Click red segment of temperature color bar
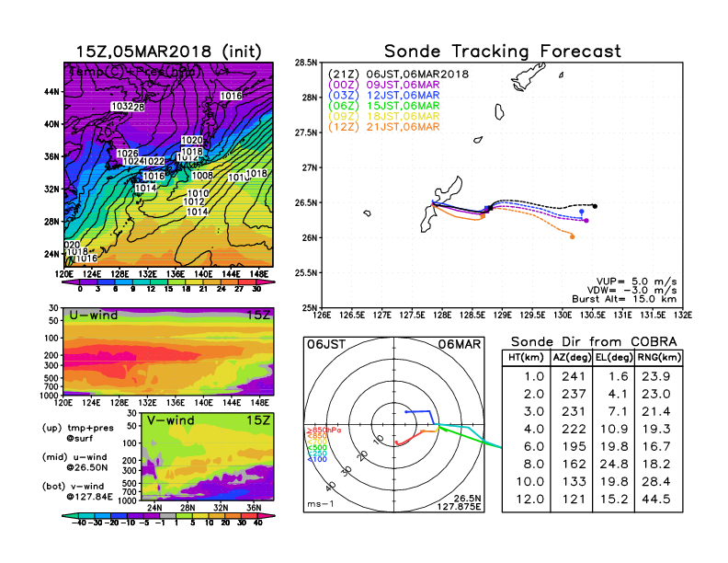 pyautogui.click(x=248, y=282)
